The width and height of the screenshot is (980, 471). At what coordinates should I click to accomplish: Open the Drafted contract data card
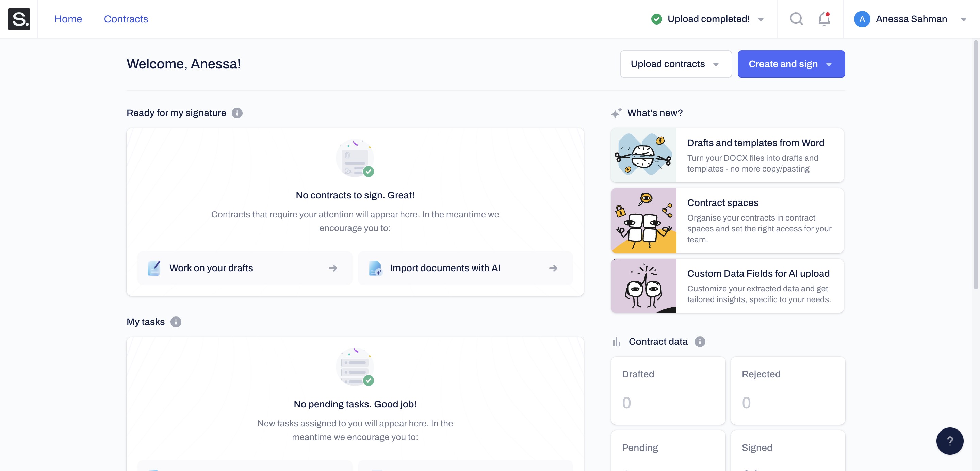668,390
